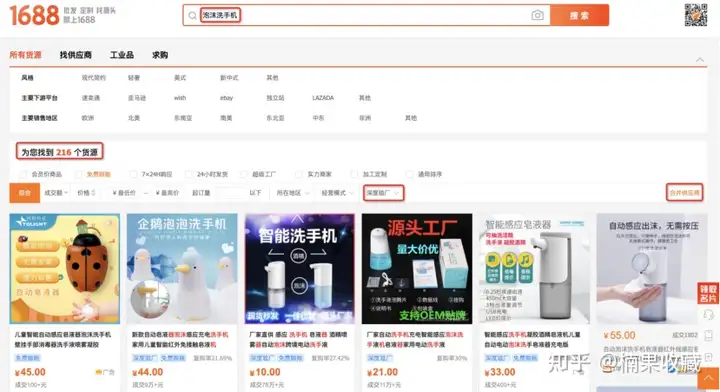This screenshot has height=392, width=720.
Task: Open the 企鹅泡泡洗手机 product image
Action: (182, 269)
